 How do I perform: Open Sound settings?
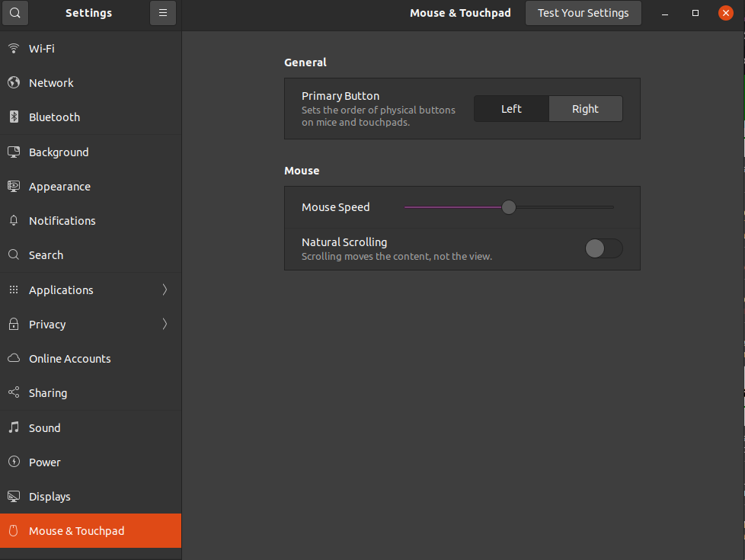coord(91,427)
